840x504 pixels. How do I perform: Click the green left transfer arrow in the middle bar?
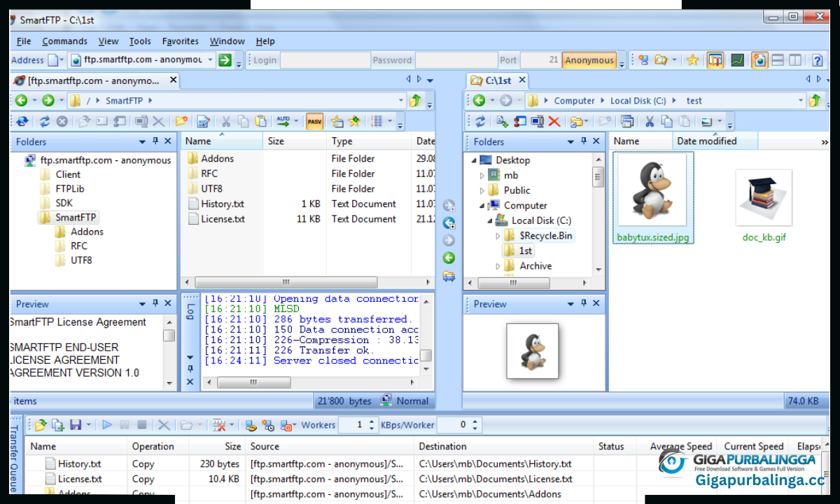coord(449,258)
